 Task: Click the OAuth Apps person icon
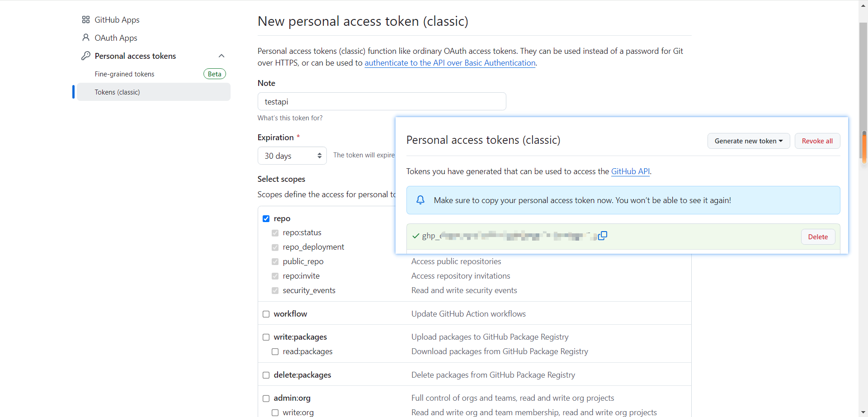click(x=86, y=38)
